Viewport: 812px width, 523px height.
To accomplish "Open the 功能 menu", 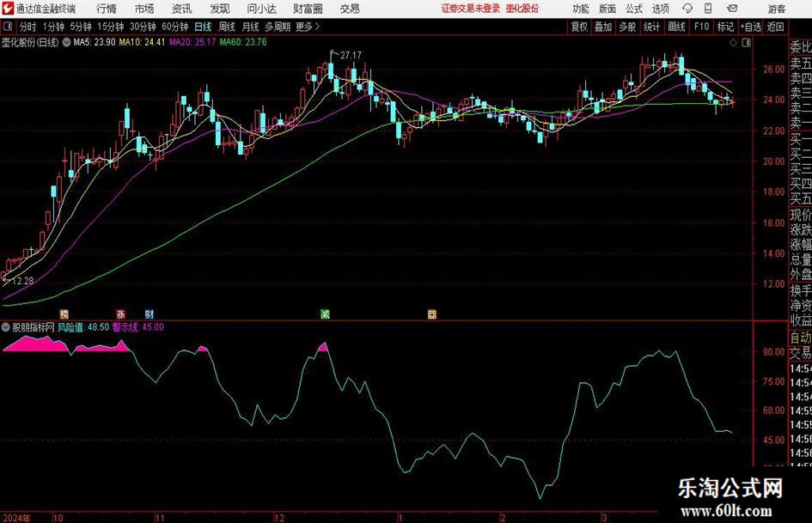I will (x=581, y=9).
